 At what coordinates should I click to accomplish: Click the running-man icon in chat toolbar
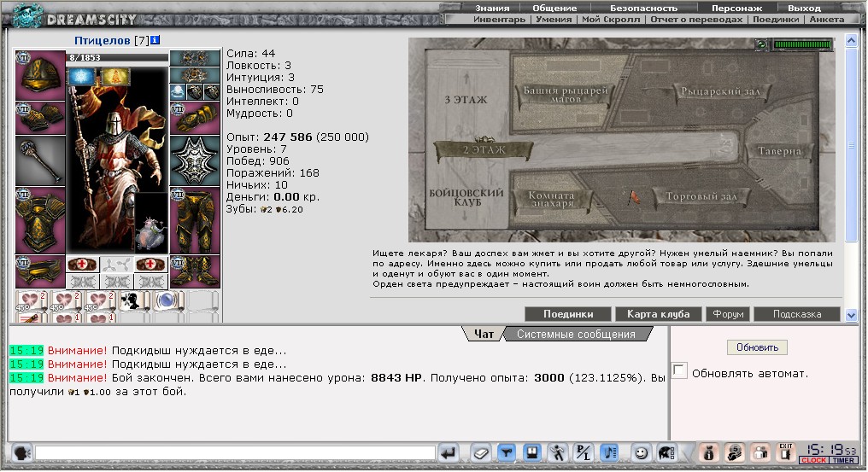pos(558,453)
